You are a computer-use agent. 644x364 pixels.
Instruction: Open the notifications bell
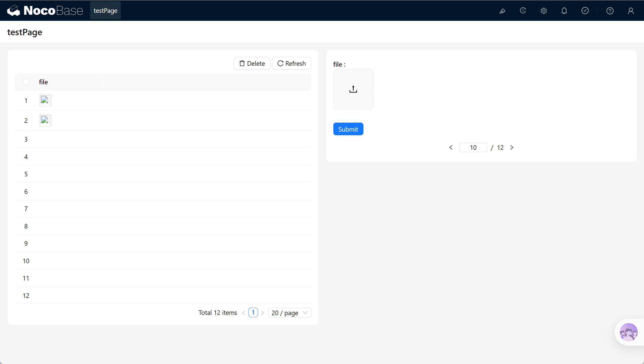[564, 11]
